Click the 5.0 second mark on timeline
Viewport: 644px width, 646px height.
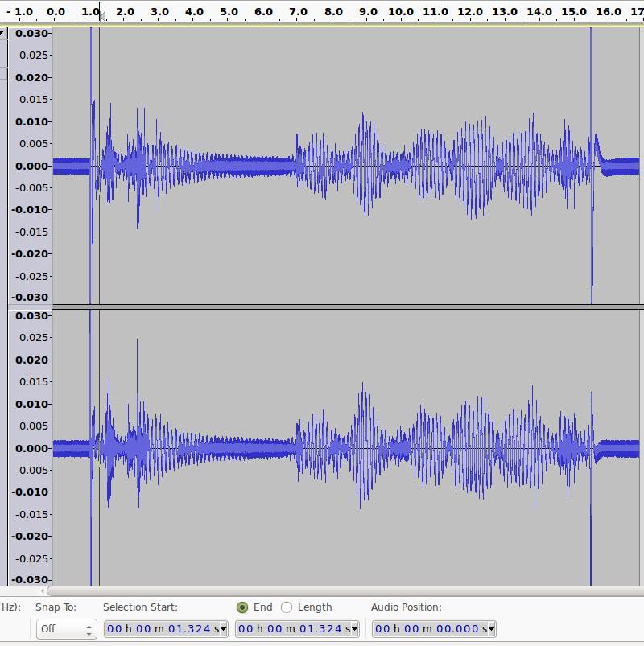pos(229,12)
